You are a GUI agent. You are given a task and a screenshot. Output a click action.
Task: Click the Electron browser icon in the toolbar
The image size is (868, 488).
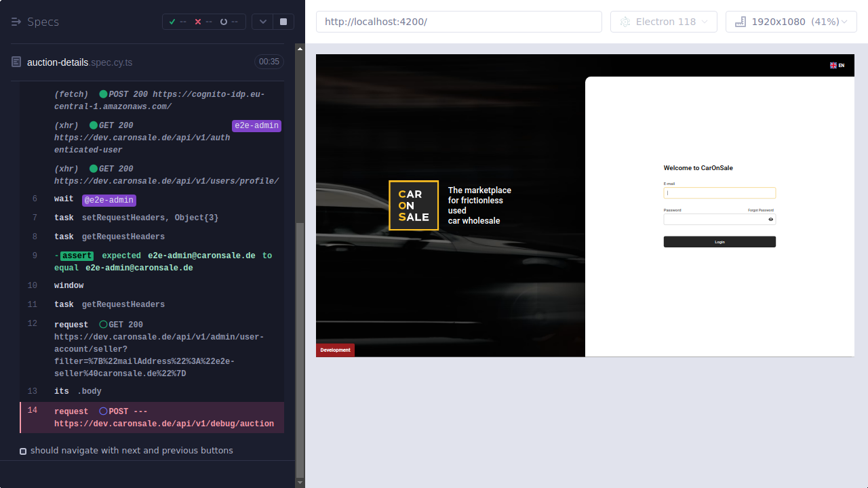pyautogui.click(x=625, y=22)
